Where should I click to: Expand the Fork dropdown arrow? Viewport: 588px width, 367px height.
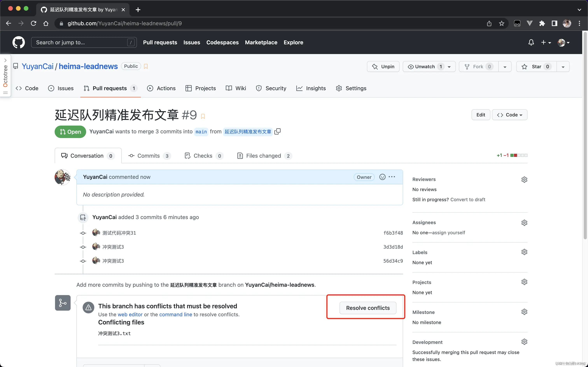[505, 67]
